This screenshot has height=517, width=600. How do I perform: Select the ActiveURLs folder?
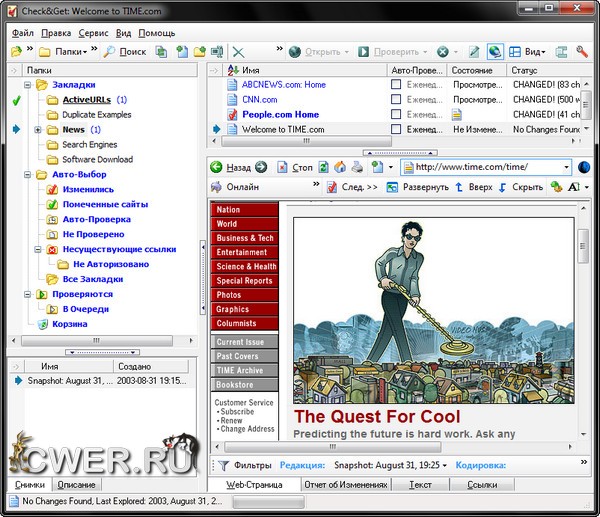point(86,100)
